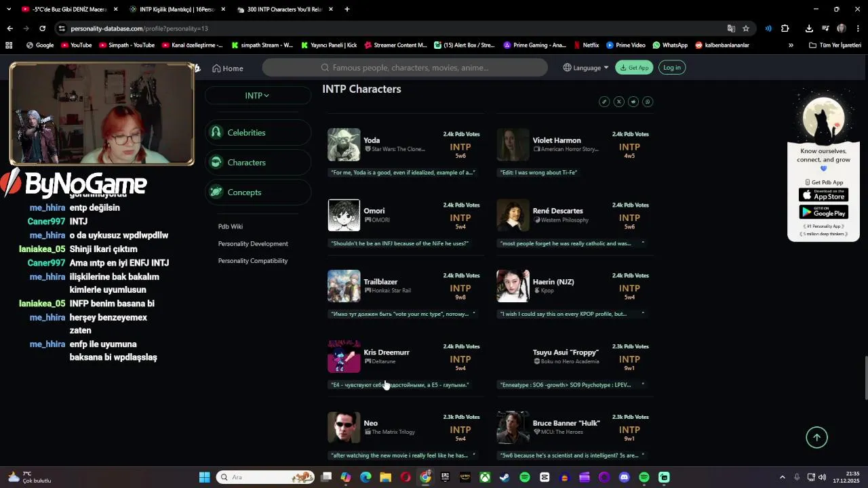Open the Characters section
The height and width of the screenshot is (488, 868).
pos(258,163)
